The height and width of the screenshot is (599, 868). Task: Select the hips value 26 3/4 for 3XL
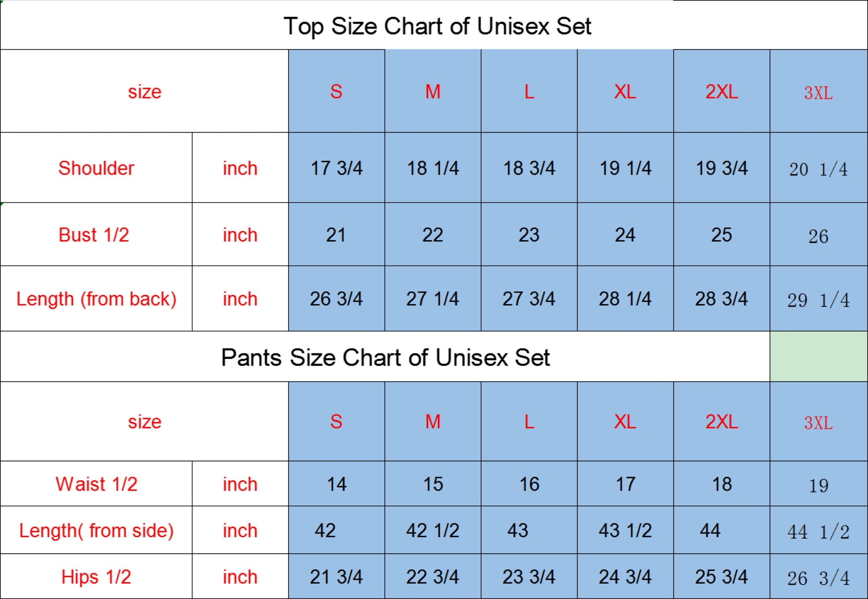point(818,578)
